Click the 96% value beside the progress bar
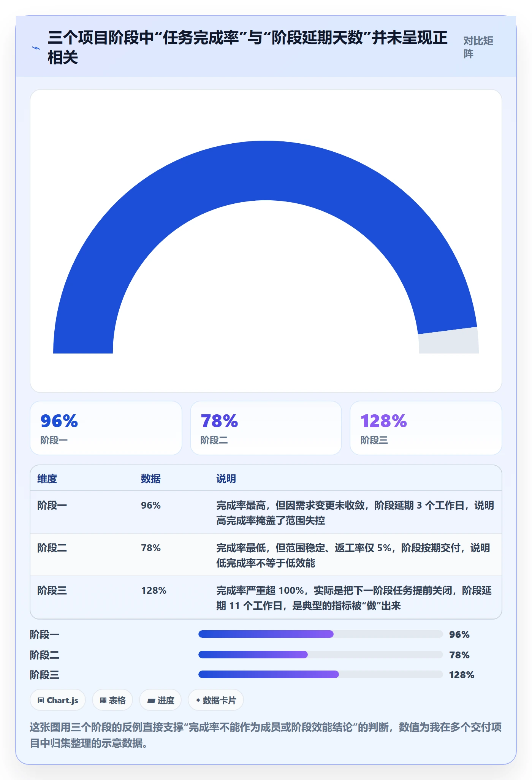The width and height of the screenshot is (532, 780). 459,634
